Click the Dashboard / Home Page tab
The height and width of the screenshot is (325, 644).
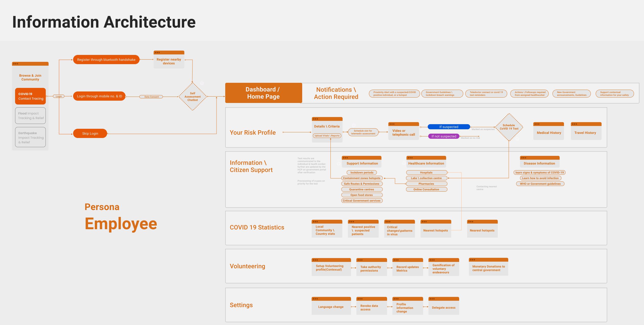pos(263,93)
